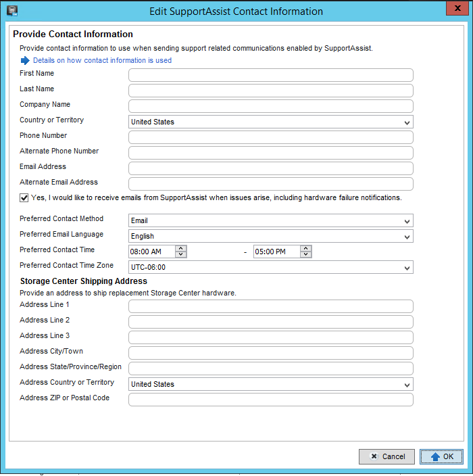Click the Address Line 2 field
Screen dimensions: 473x476
pyautogui.click(x=271, y=322)
